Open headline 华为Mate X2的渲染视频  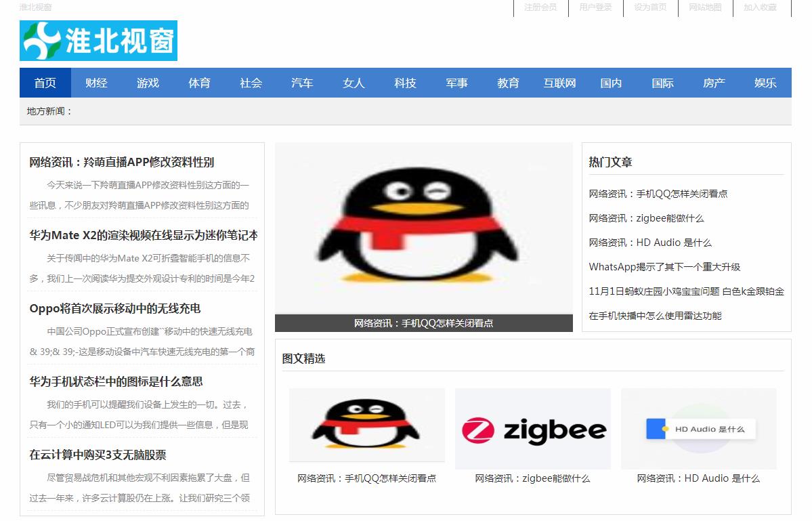click(144, 235)
